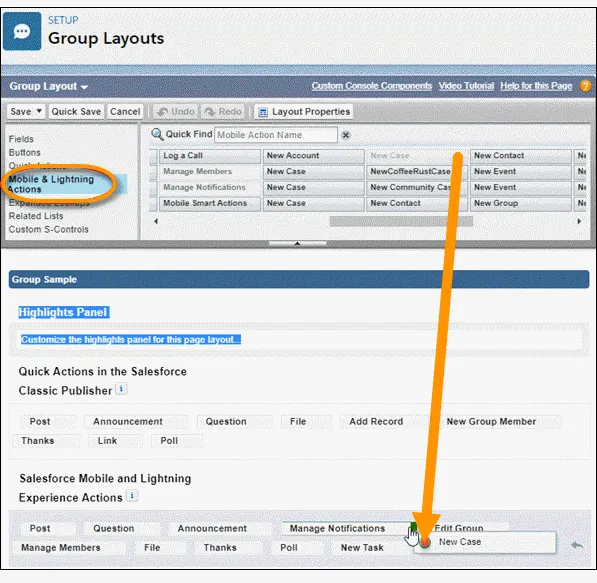The height and width of the screenshot is (583, 597).
Task: Collapse the palette using the center handle
Action: (x=297, y=243)
